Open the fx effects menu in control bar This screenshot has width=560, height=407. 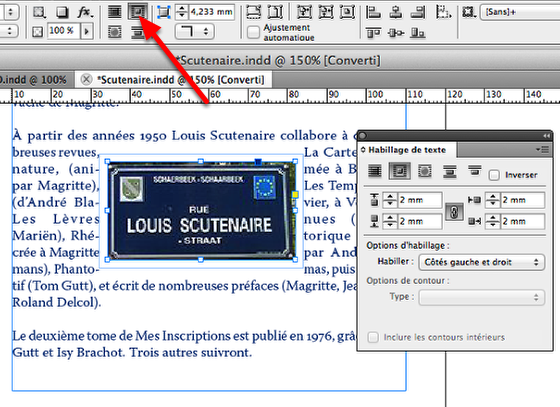tap(85, 12)
